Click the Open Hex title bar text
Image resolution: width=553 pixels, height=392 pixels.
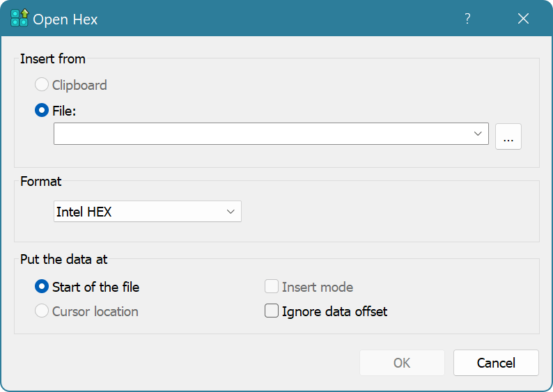click(x=65, y=19)
